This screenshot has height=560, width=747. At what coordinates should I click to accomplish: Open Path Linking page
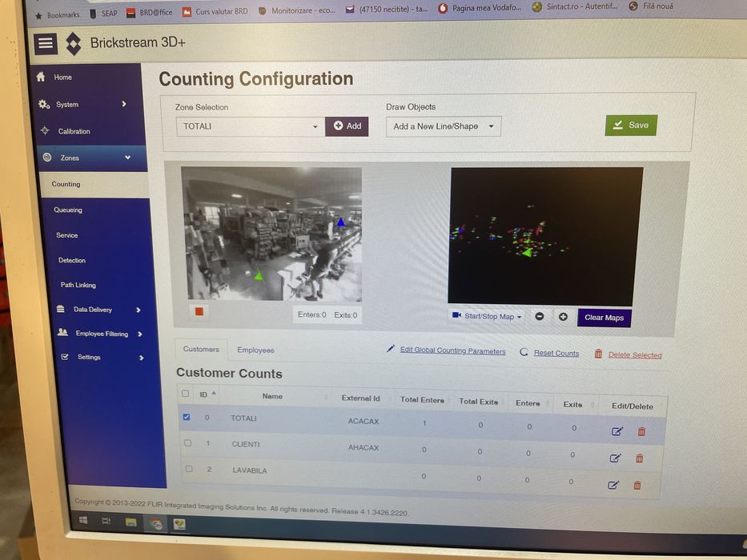(78, 285)
